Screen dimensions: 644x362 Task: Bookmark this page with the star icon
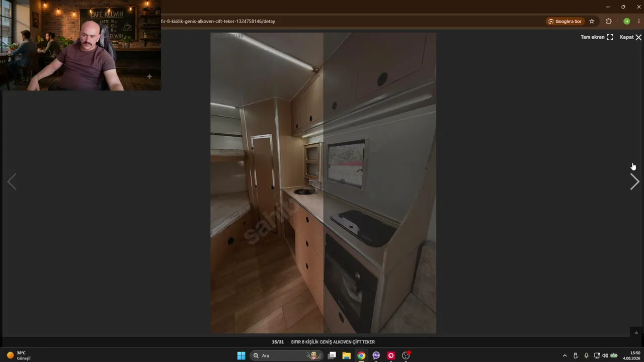592,22
